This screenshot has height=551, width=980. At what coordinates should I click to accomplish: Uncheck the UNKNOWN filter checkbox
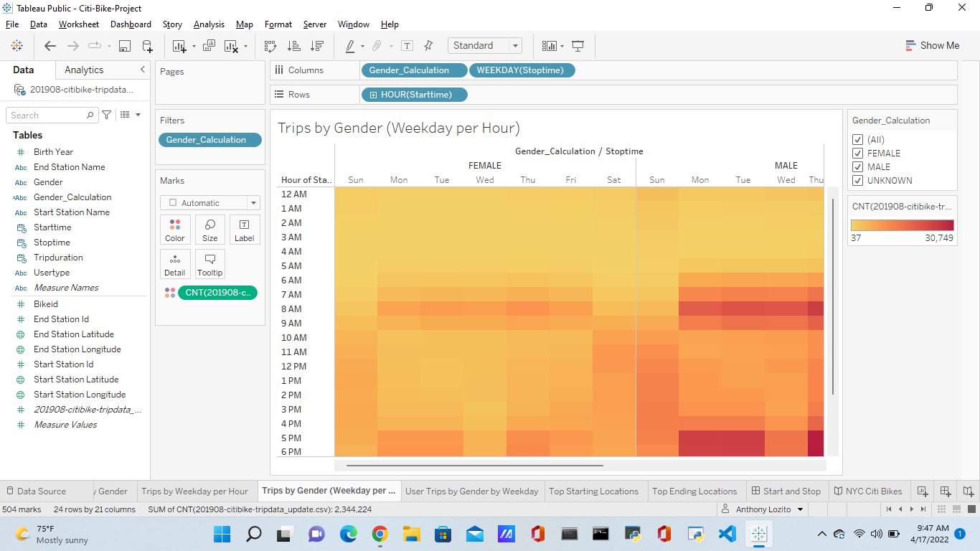click(x=857, y=181)
